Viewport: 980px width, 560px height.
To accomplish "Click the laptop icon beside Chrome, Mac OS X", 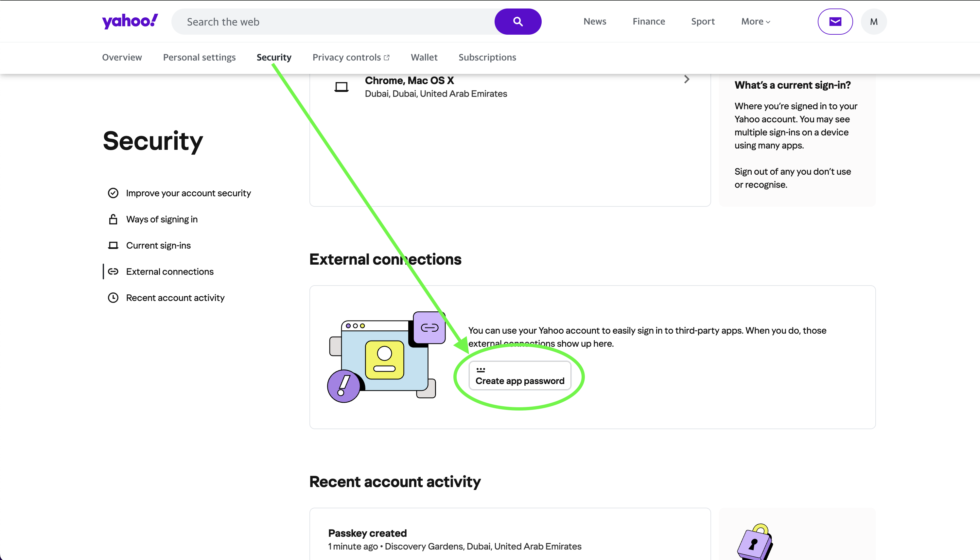I will pyautogui.click(x=341, y=87).
